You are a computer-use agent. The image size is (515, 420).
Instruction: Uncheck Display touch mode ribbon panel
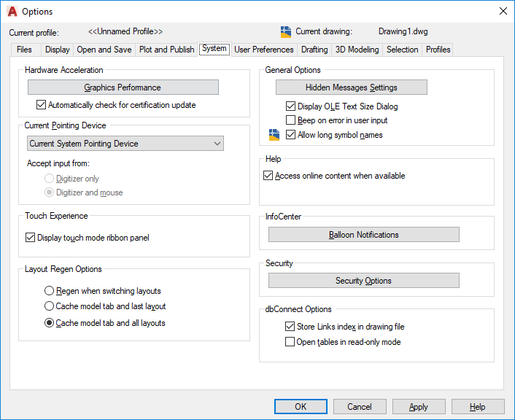coord(30,237)
